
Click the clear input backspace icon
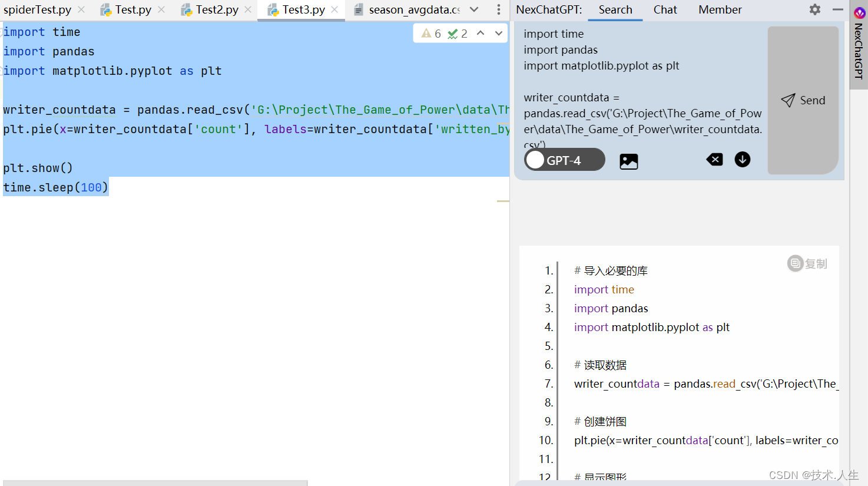(x=714, y=159)
